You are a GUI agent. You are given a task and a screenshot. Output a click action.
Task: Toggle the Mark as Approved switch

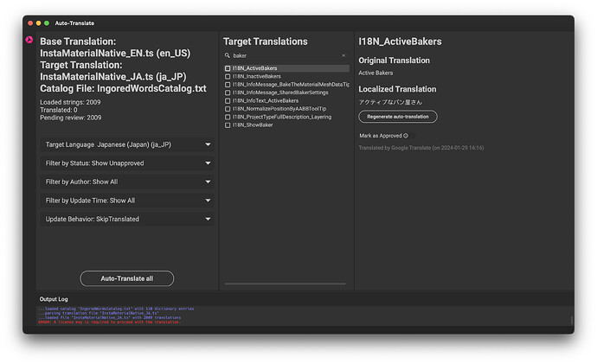(405, 136)
